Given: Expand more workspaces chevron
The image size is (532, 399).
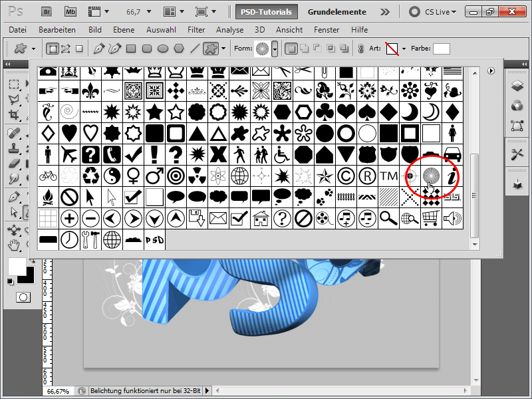Looking at the screenshot, I should click(x=385, y=12).
